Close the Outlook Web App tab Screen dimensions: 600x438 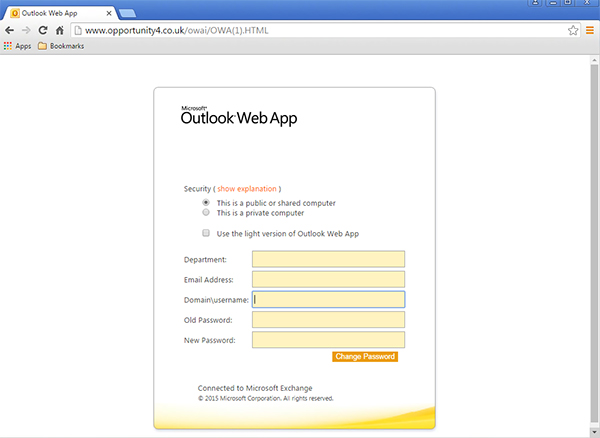(109, 13)
